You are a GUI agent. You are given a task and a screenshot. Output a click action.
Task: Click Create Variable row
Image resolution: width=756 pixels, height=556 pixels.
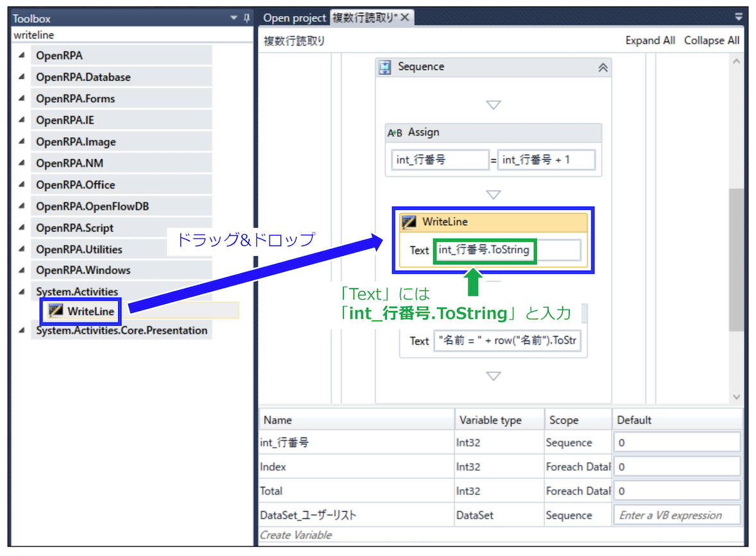[500, 535]
